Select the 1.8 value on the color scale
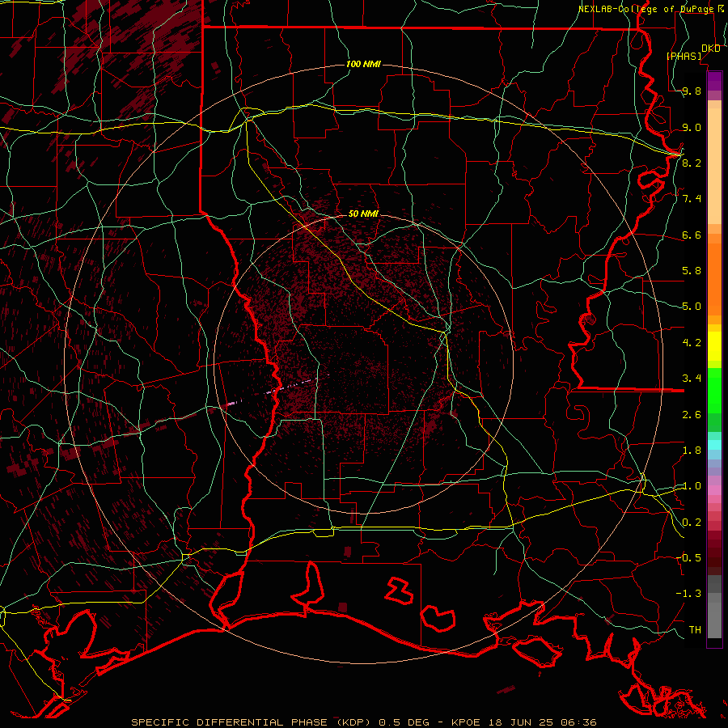Viewport: 728px width, 728px height. pyautogui.click(x=692, y=451)
